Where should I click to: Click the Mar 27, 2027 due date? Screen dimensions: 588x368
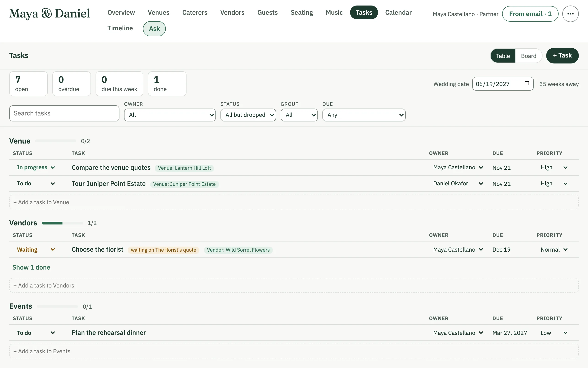click(x=510, y=333)
